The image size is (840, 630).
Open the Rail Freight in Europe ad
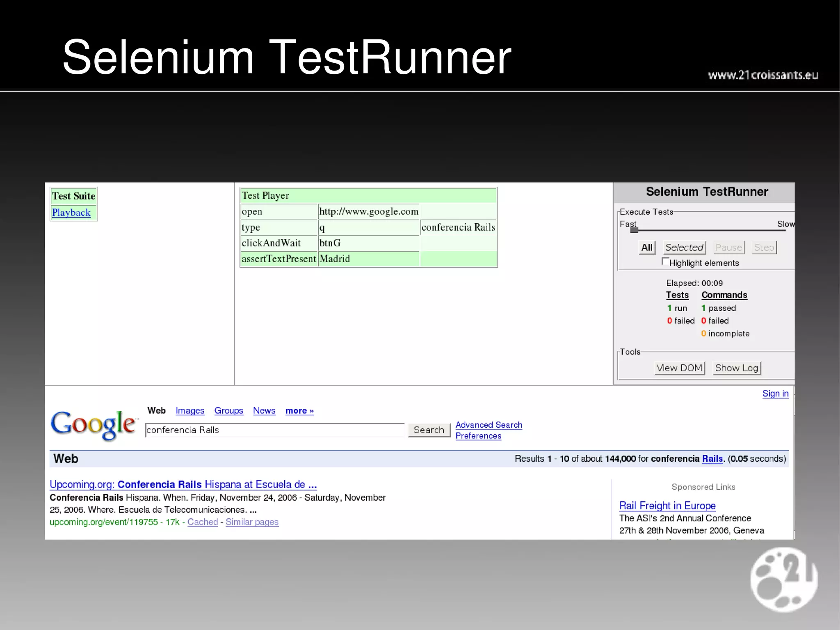point(667,506)
